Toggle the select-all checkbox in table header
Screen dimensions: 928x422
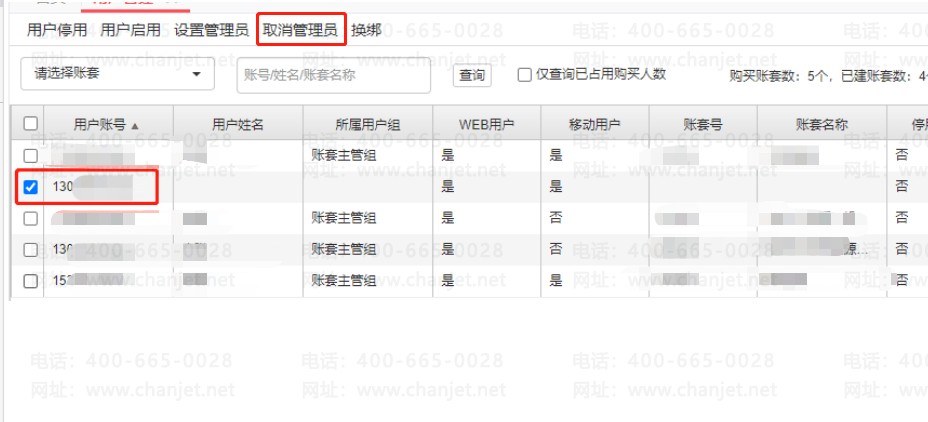tap(30, 124)
